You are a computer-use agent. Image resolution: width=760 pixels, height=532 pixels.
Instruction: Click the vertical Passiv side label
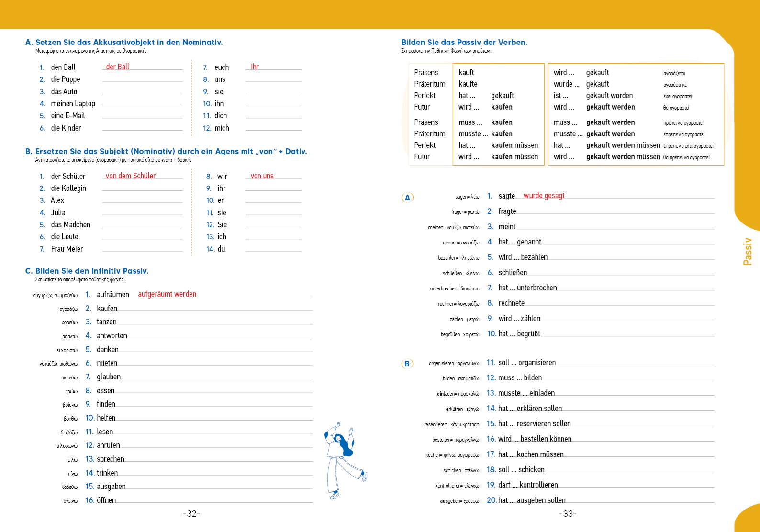(748, 251)
